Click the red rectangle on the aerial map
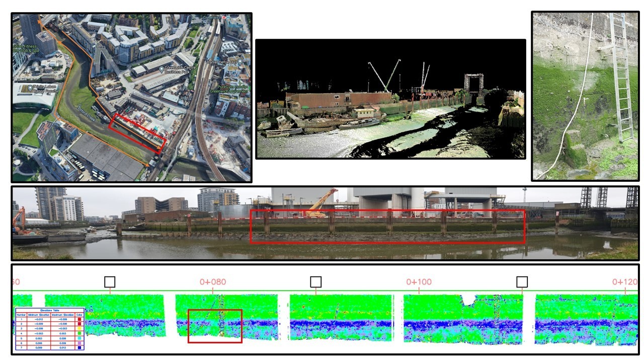644x362 pixels. [x=138, y=132]
